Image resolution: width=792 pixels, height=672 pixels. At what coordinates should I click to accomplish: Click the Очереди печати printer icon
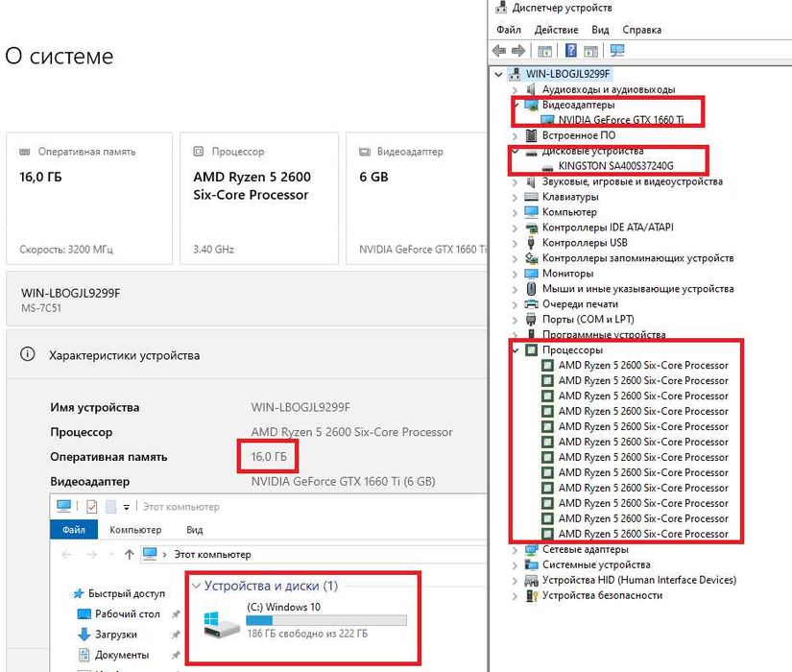pyautogui.click(x=531, y=304)
